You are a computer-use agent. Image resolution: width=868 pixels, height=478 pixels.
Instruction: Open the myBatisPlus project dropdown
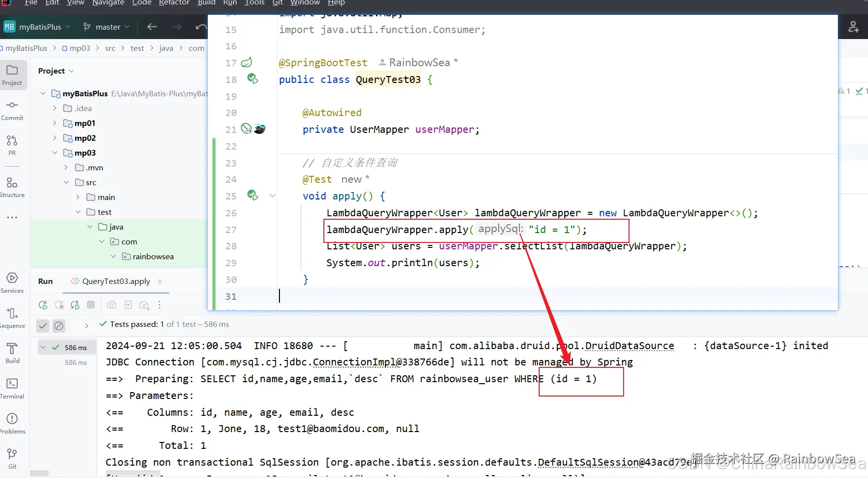click(37, 27)
